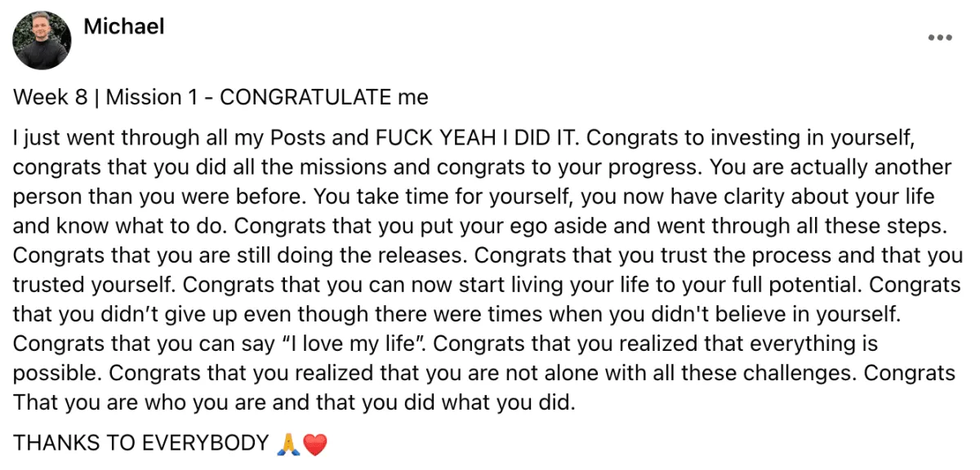Click the red heart emoji
980x470 pixels.
314,444
